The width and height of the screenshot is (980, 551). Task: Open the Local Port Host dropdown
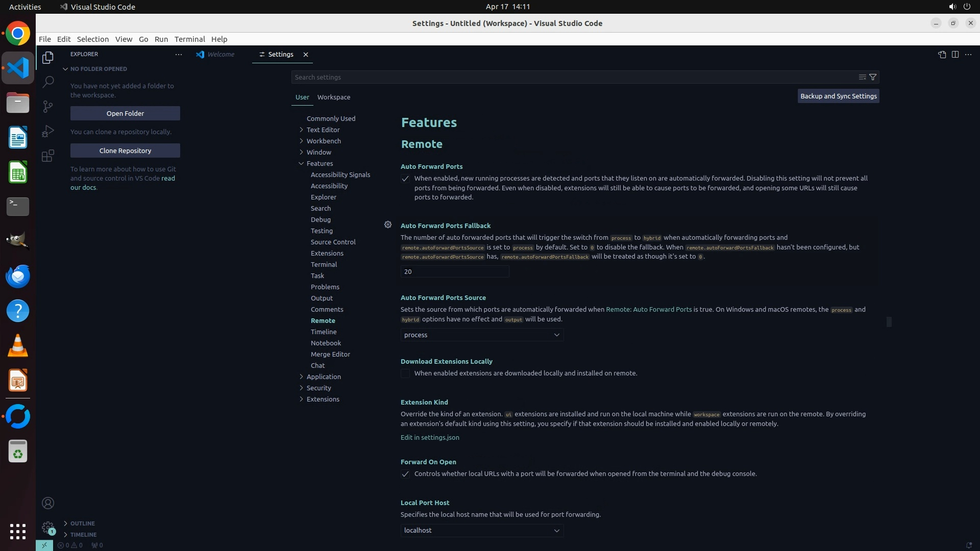[482, 531]
